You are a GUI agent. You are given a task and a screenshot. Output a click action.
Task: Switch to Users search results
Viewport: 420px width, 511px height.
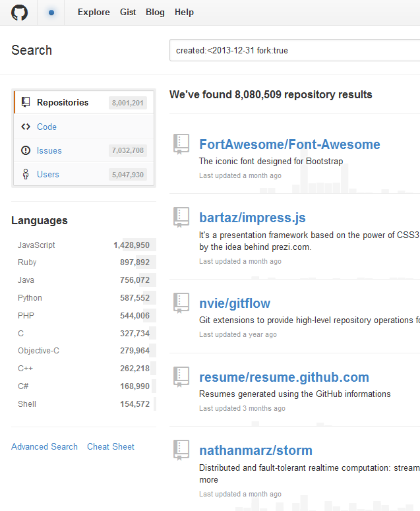(47, 174)
